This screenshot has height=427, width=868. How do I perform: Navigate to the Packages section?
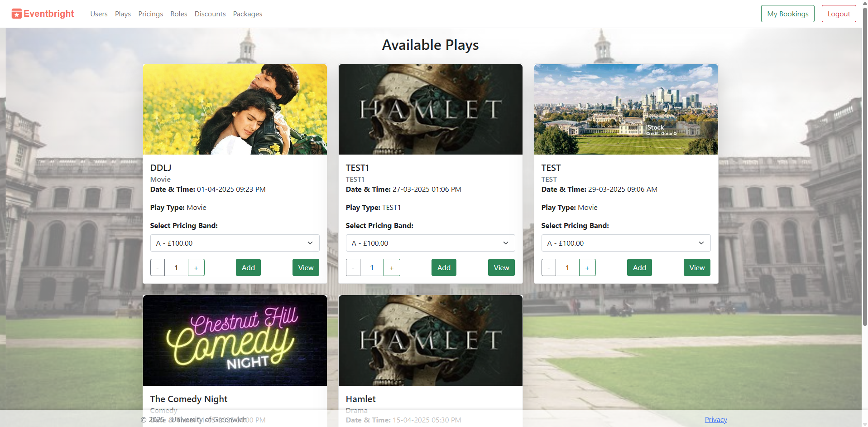(247, 14)
